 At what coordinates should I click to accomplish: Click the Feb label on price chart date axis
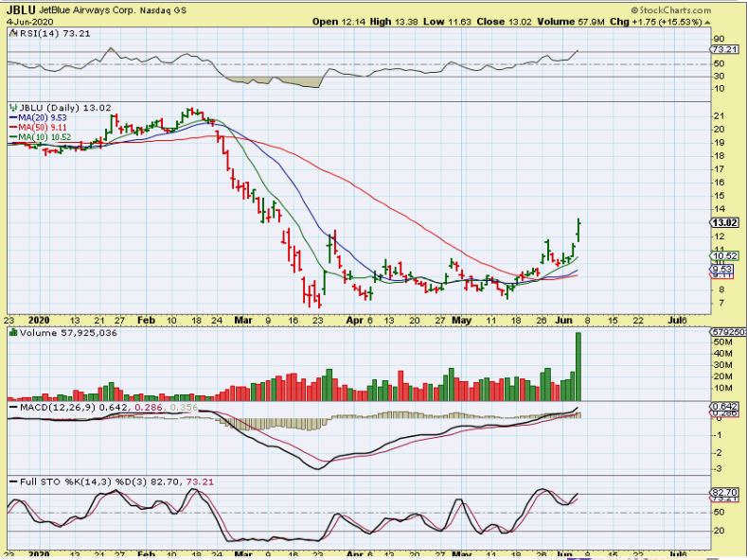pyautogui.click(x=146, y=320)
